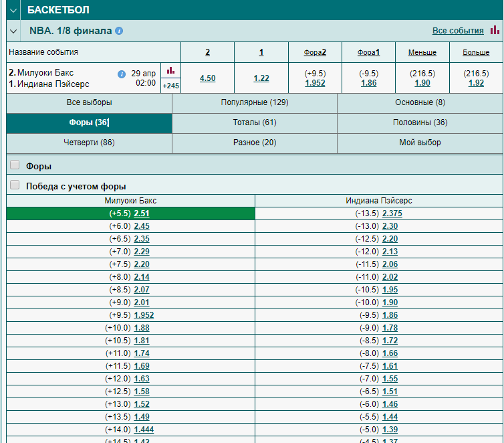Select Индиана (-11.5) odds 2.06
This screenshot has height=443, width=504.
pos(390,264)
